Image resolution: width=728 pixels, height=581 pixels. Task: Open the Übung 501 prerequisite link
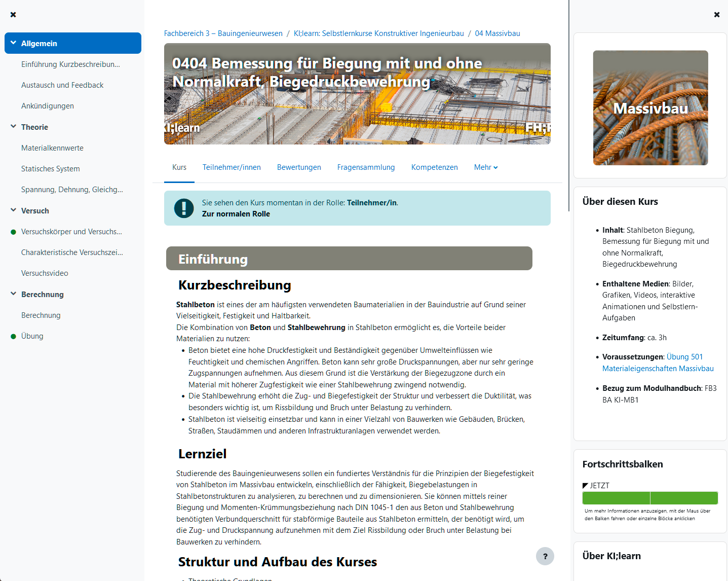685,357
